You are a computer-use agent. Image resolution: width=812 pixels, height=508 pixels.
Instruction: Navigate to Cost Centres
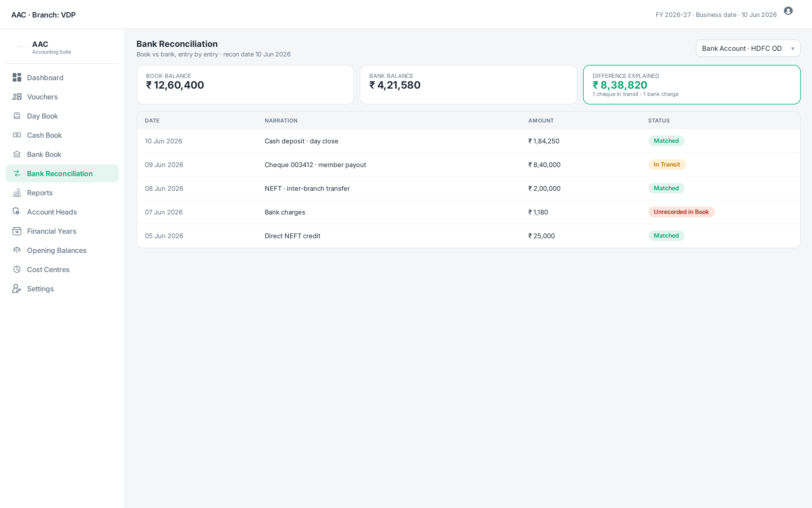[x=62, y=270]
